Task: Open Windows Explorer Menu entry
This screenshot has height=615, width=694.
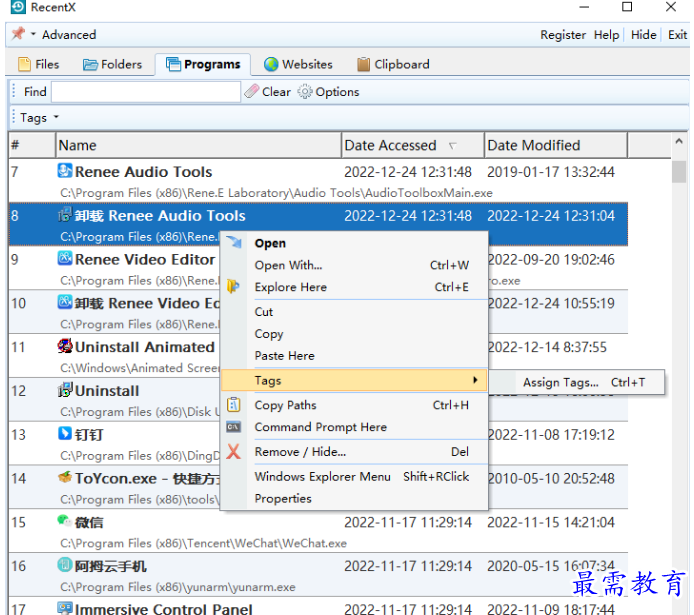Action: coord(354,477)
